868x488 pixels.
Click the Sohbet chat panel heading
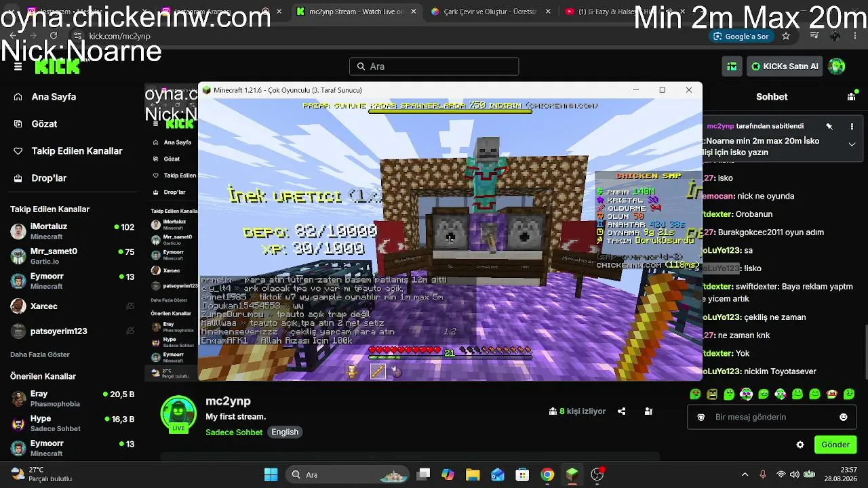click(x=772, y=97)
